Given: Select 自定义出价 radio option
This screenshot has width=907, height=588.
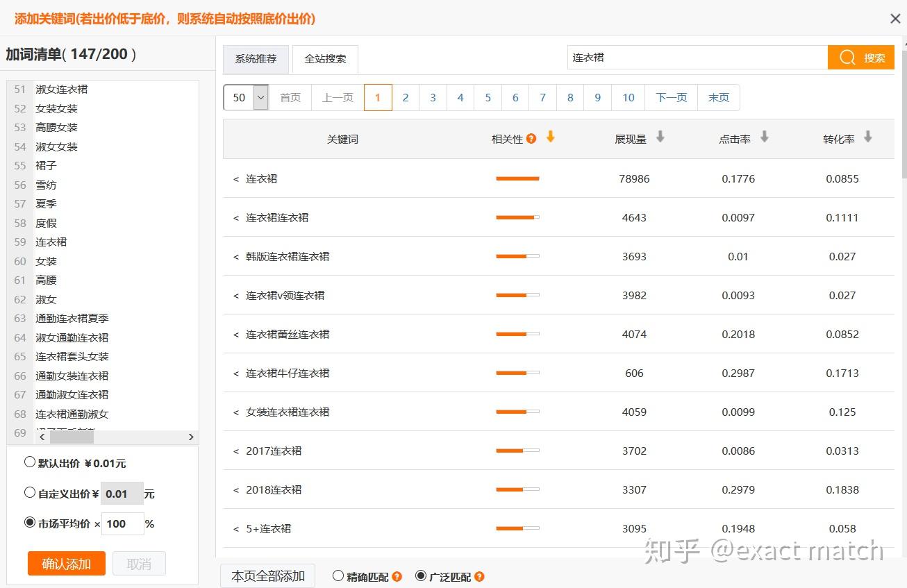Looking at the screenshot, I should coord(29,492).
